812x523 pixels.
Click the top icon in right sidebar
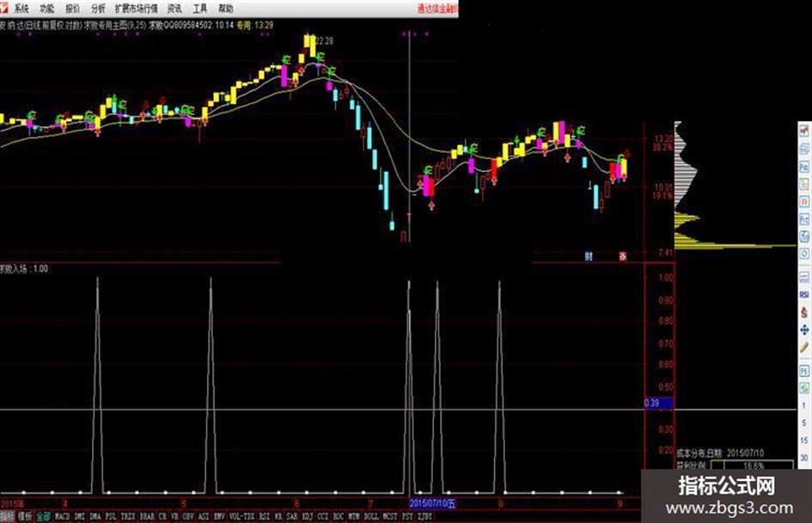[x=803, y=131]
